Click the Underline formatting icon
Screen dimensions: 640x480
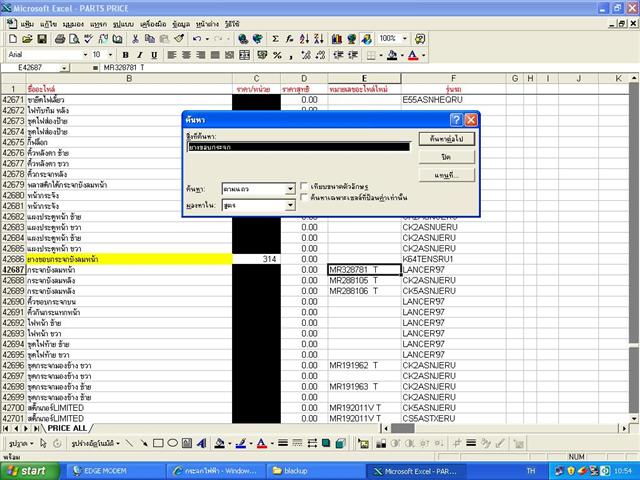pyautogui.click(x=153, y=55)
